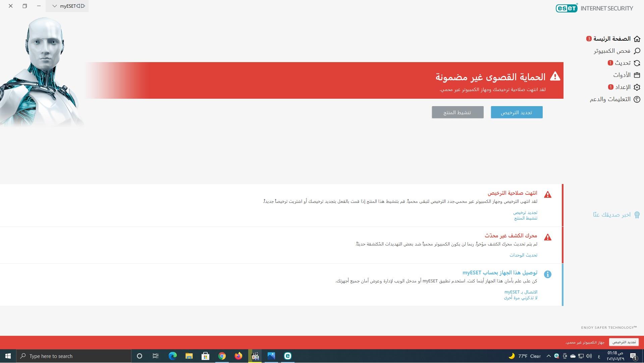Click the Update modules (تحديث الوحدات) link
644x363 pixels.
523,255
